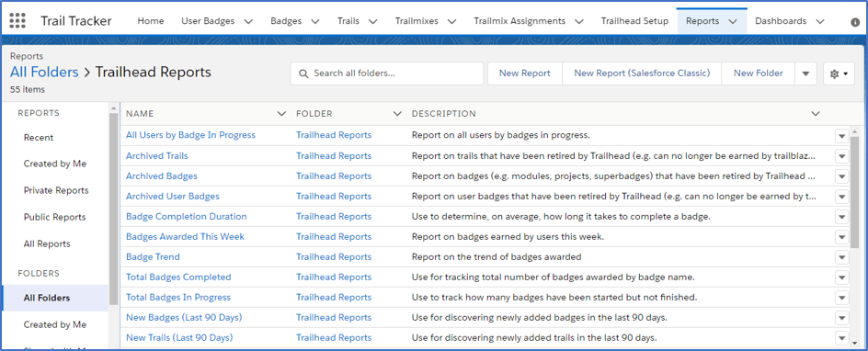Image resolution: width=868 pixels, height=351 pixels.
Task: Open row actions arrow for Badge Trend
Action: [x=842, y=257]
